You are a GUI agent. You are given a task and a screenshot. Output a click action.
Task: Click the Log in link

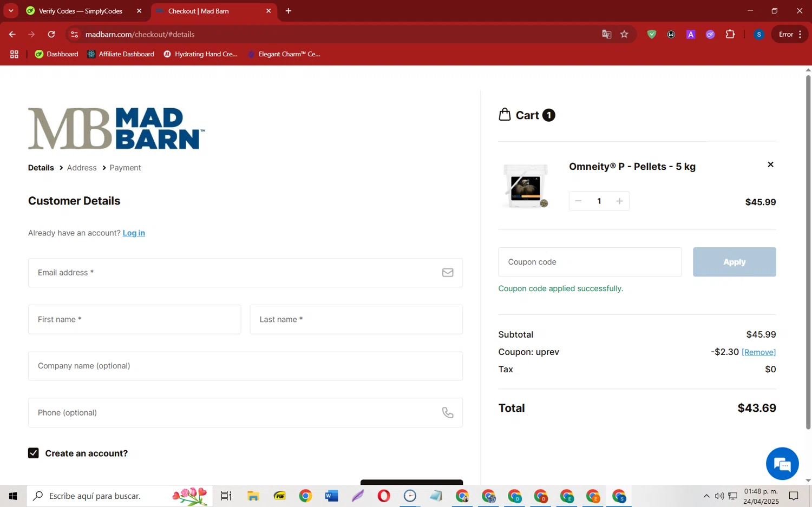tap(134, 233)
